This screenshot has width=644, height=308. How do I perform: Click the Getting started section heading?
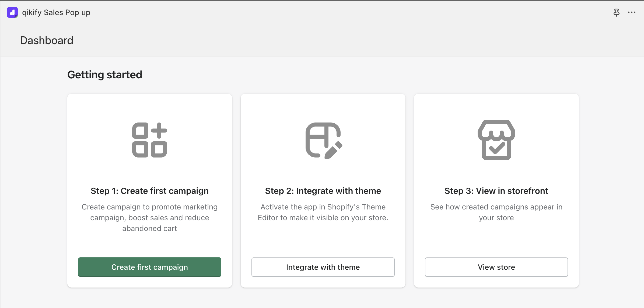coord(105,75)
